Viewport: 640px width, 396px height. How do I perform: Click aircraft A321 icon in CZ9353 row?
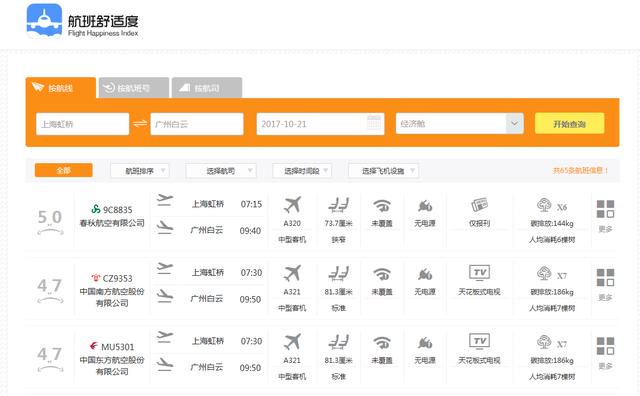[292, 274]
